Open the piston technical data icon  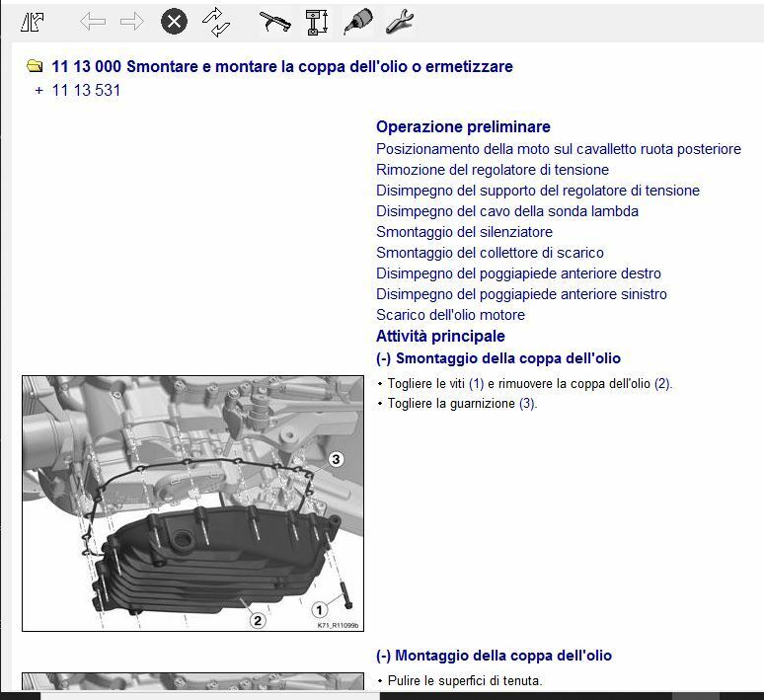(317, 21)
